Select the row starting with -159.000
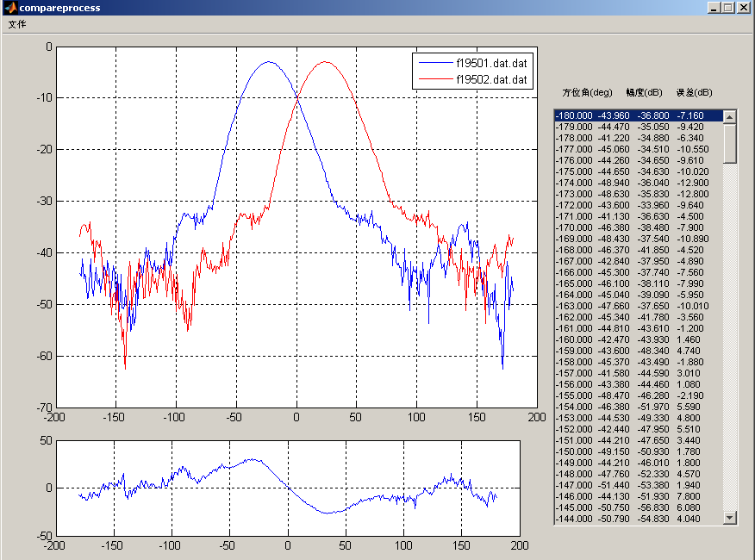Screen dimensions: 755x560 (x=639, y=351)
